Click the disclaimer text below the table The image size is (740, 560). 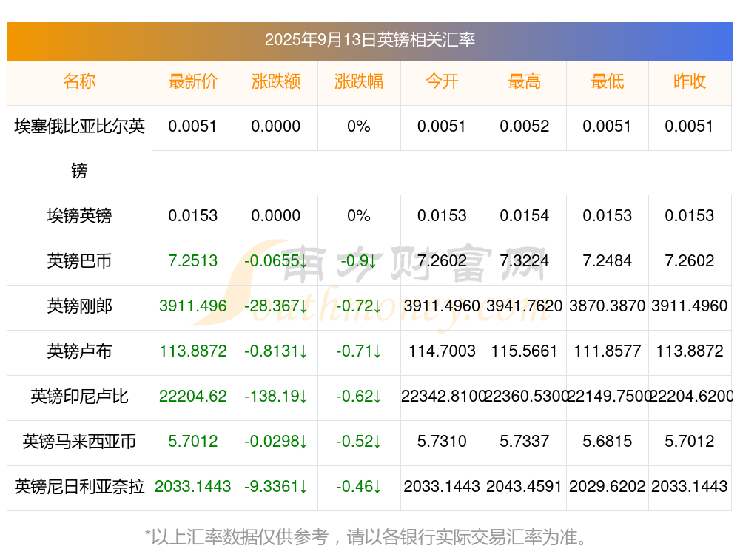366,537
